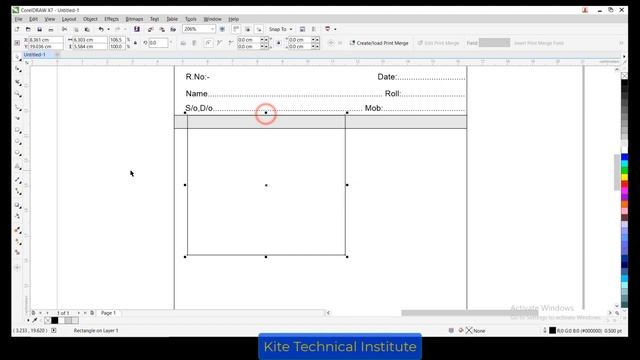Open the Effects menu

pyautogui.click(x=111, y=19)
